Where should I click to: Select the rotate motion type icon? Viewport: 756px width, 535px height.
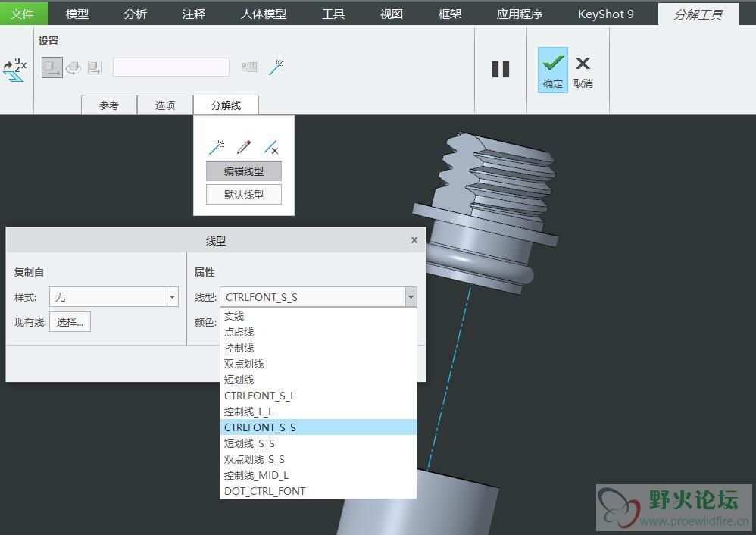point(73,68)
